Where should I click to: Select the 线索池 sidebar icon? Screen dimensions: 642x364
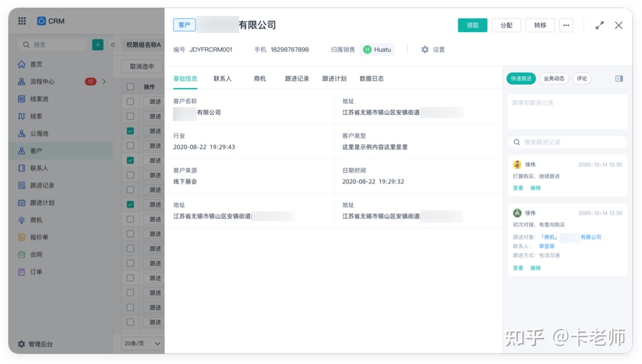point(22,99)
